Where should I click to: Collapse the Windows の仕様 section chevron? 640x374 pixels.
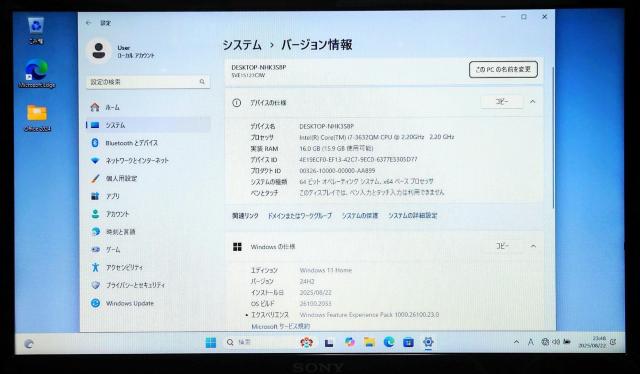tap(533, 246)
